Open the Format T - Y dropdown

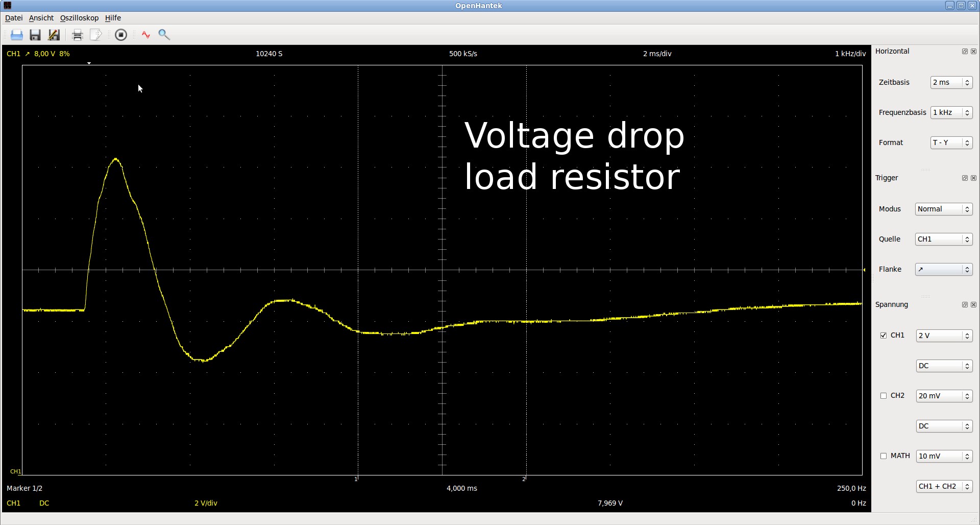951,143
